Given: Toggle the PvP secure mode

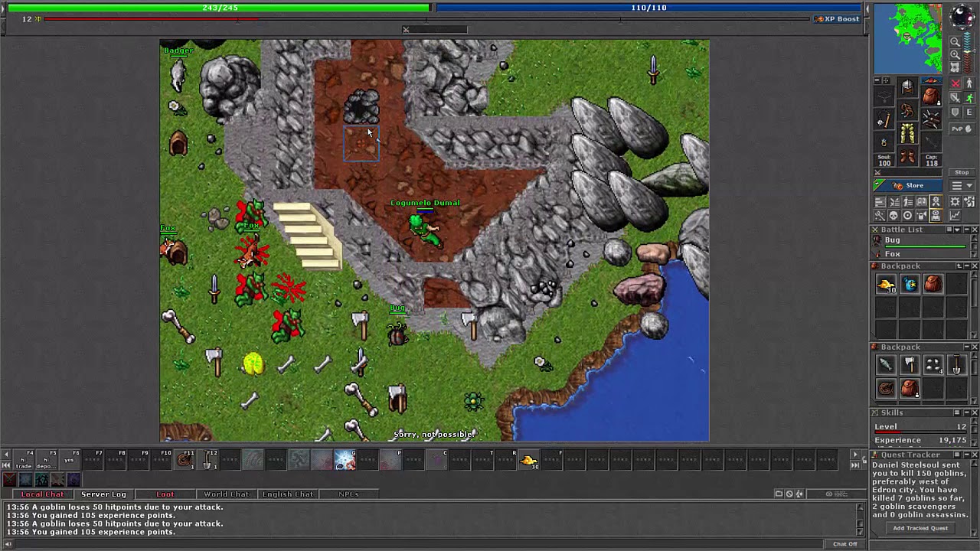Looking at the screenshot, I should click(x=962, y=129).
